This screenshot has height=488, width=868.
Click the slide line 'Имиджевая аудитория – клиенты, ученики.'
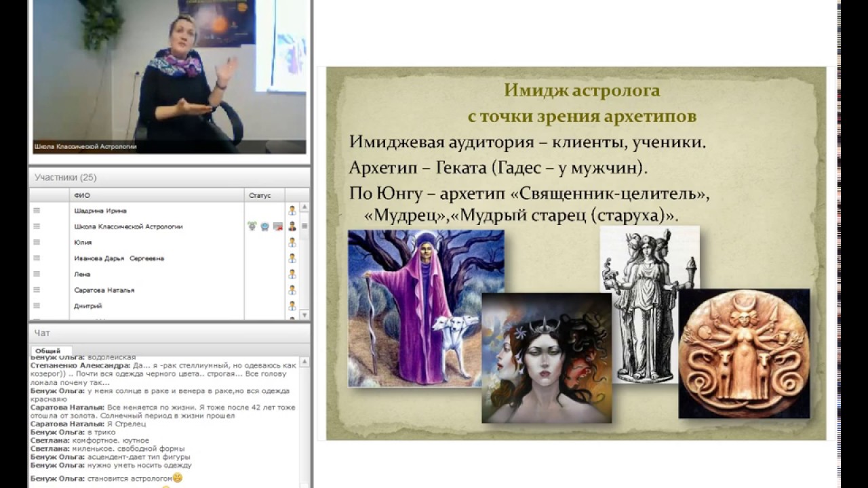526,142
